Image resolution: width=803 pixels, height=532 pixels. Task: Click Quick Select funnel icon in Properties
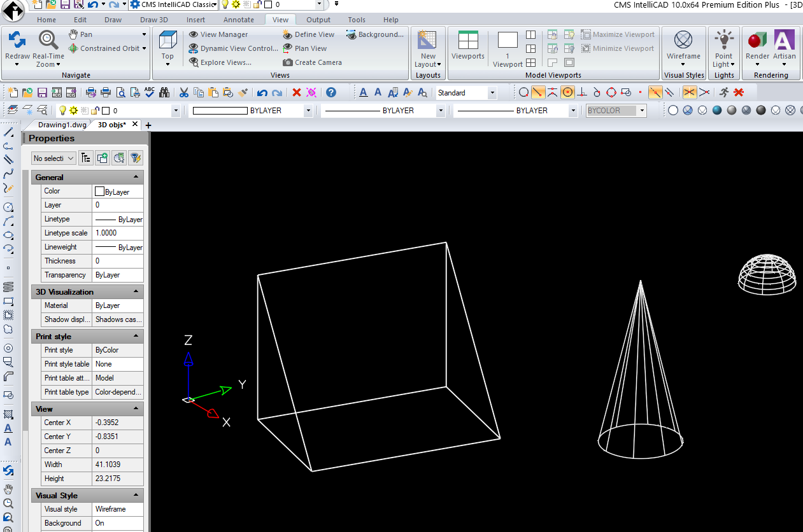134,158
